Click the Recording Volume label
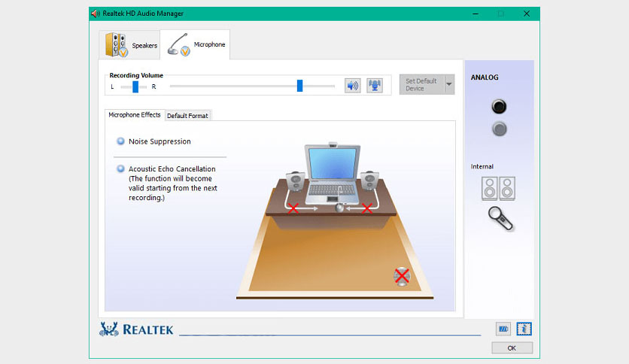 click(x=136, y=75)
